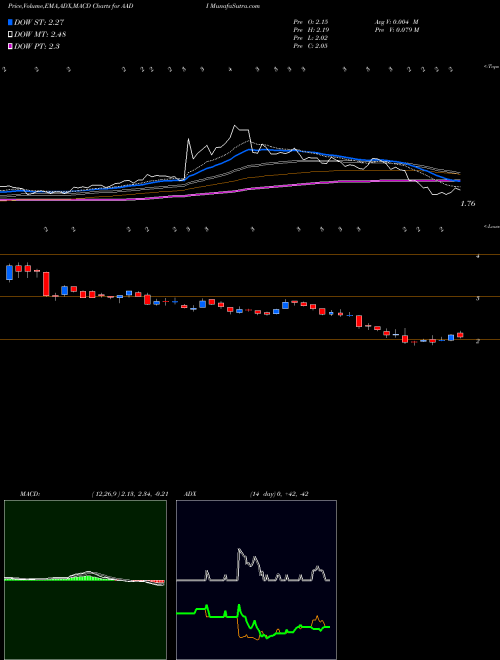
Task: Click the white DOW MT legend swatch
Action: [11, 34]
